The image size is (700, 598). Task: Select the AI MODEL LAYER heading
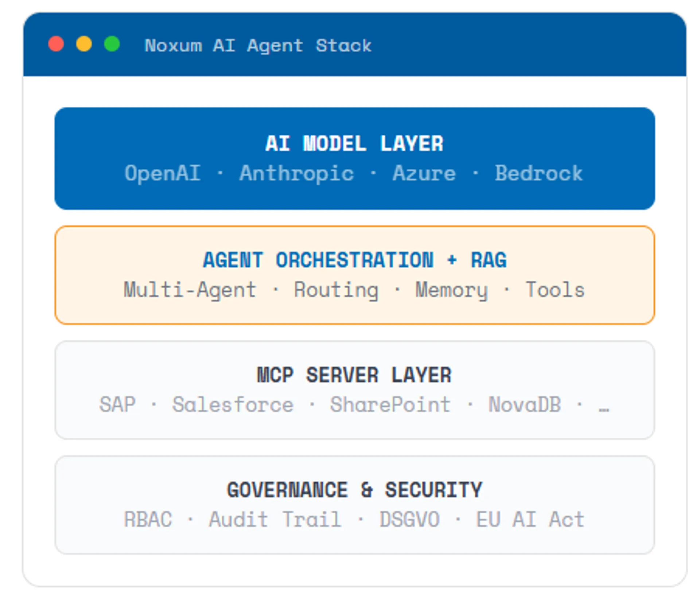354,143
